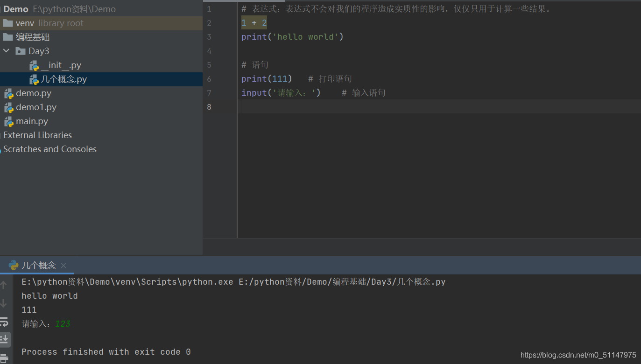Click the comment # 打印语句
641x364 pixels.
point(330,79)
